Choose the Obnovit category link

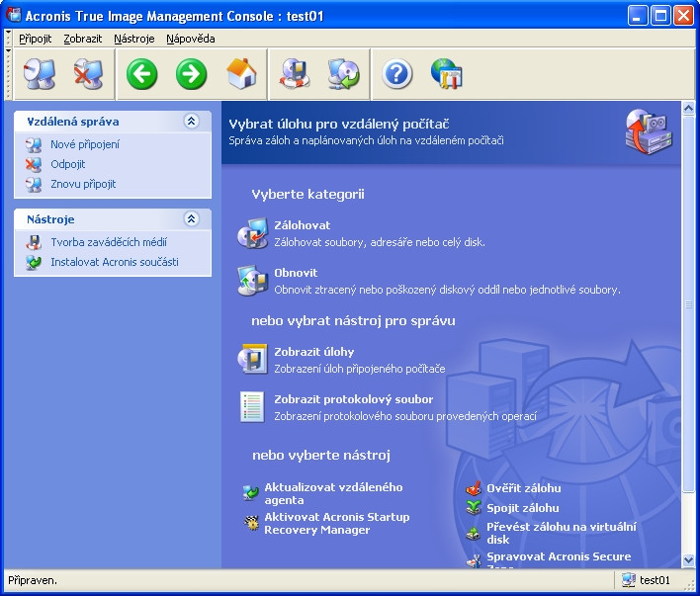(296, 273)
